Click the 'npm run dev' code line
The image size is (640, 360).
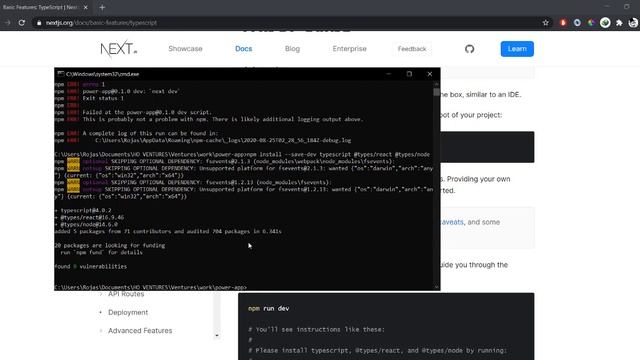point(269,309)
